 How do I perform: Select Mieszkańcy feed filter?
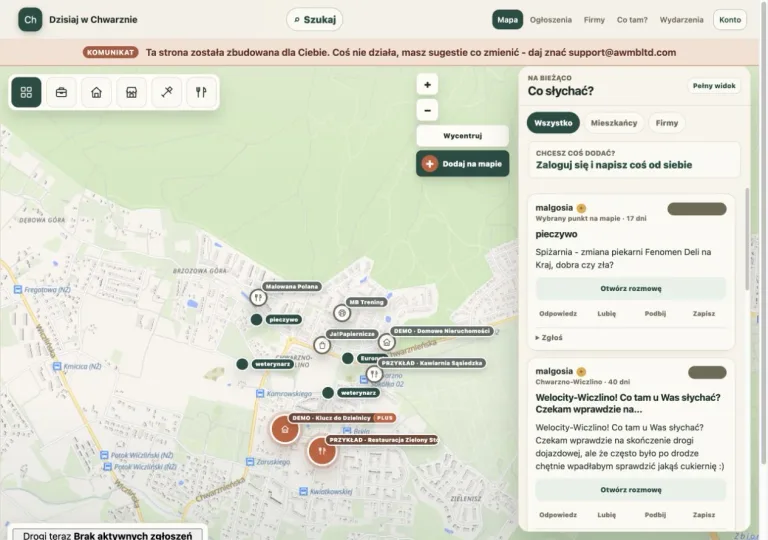[614, 123]
